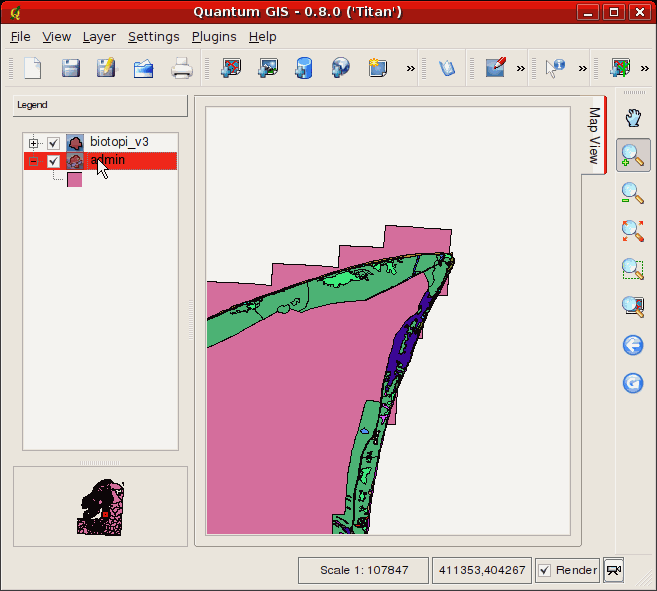Image resolution: width=657 pixels, height=591 pixels.
Task: Toggle visibility of admin layer
Action: [x=53, y=161]
